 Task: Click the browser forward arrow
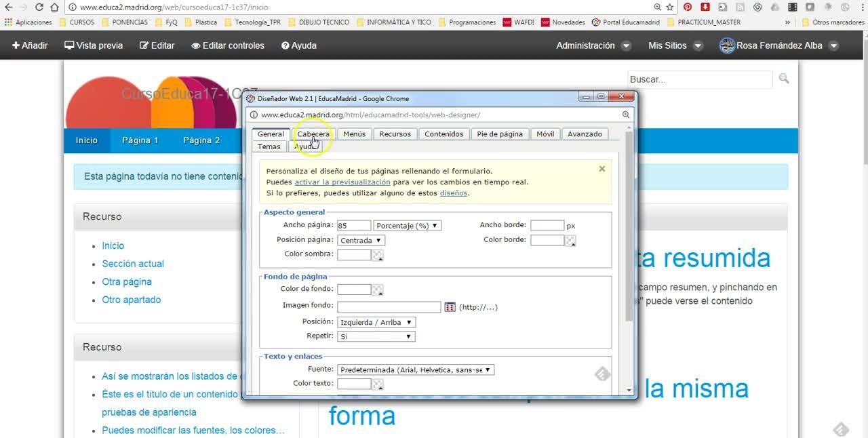point(23,7)
